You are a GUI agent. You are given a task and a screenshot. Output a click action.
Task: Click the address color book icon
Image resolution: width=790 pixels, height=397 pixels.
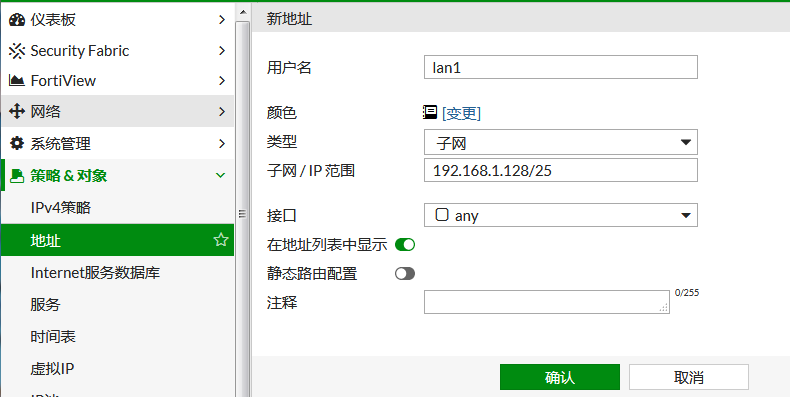(430, 112)
